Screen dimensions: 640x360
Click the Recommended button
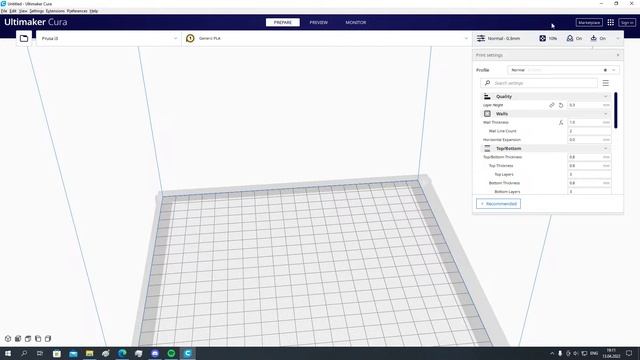(498, 204)
